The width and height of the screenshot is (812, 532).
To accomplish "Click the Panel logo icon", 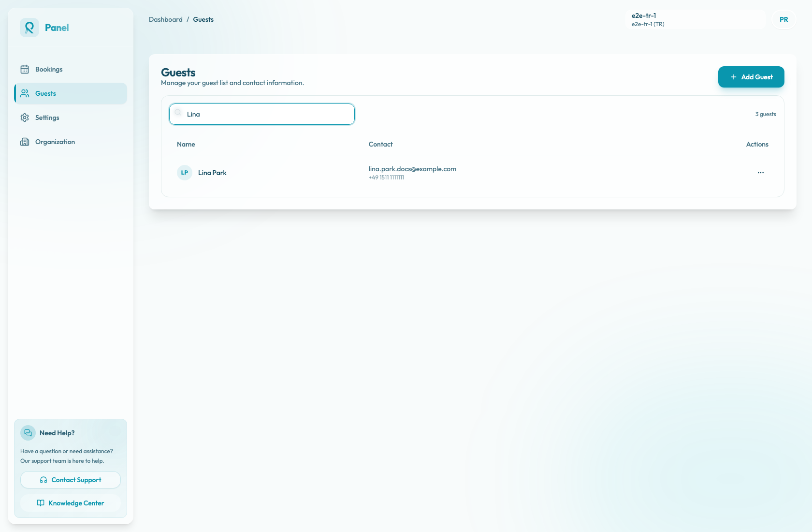I will [x=29, y=28].
